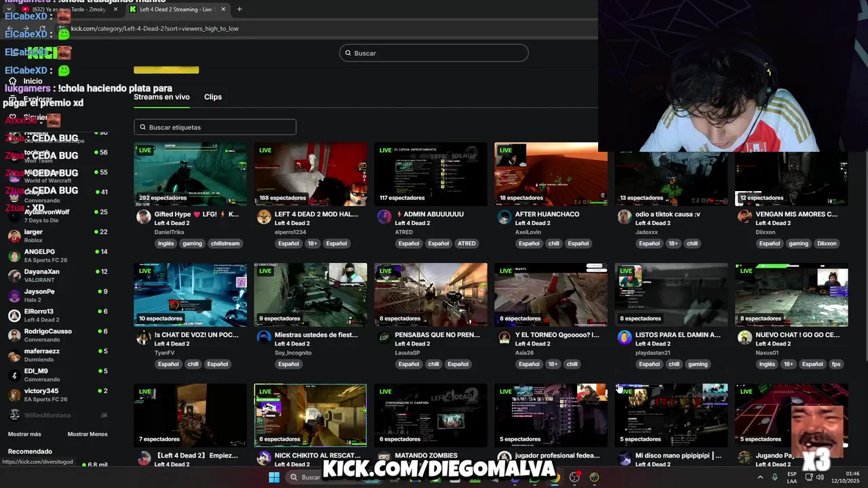Open iarger Roblox channel in the sidebar
The width and height of the screenshot is (868, 488).
(x=58, y=236)
